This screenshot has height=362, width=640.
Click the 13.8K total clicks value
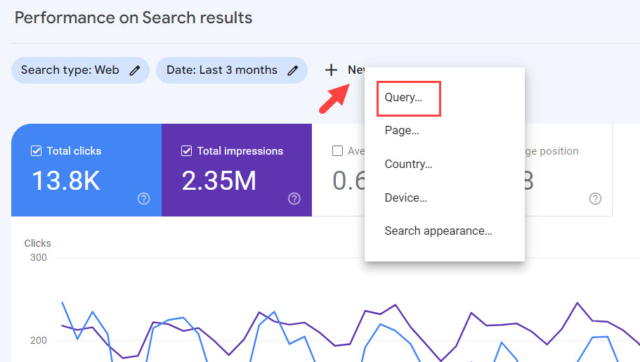pyautogui.click(x=66, y=181)
